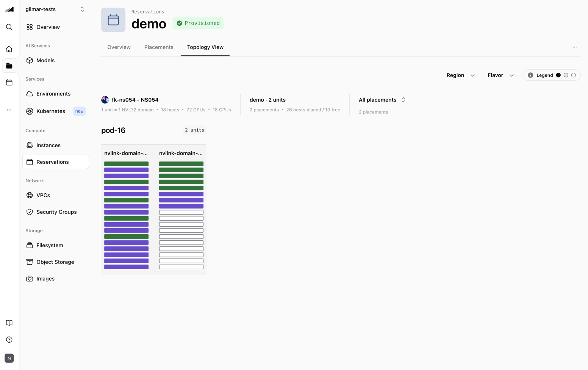Click the 18 hosts stat
This screenshot has width=588, height=370.
tap(170, 110)
